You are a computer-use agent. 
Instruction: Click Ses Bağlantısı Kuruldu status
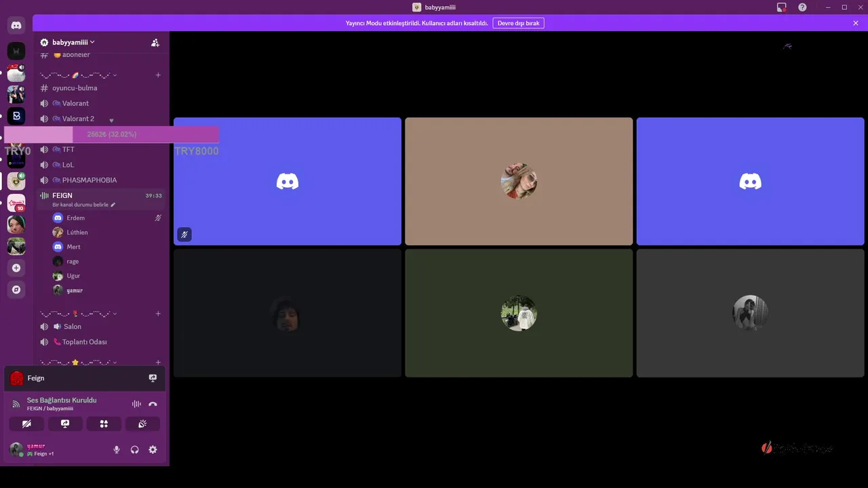tap(62, 400)
